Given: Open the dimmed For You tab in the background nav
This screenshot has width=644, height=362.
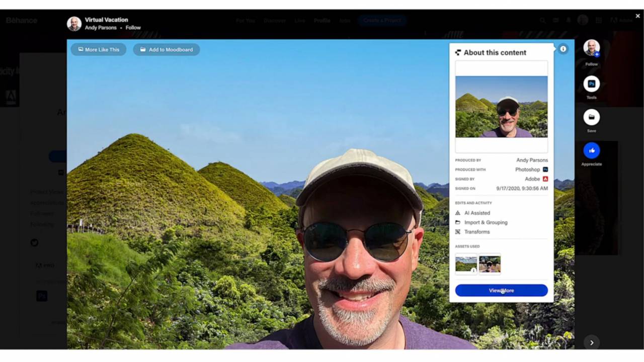Looking at the screenshot, I should point(246,21).
